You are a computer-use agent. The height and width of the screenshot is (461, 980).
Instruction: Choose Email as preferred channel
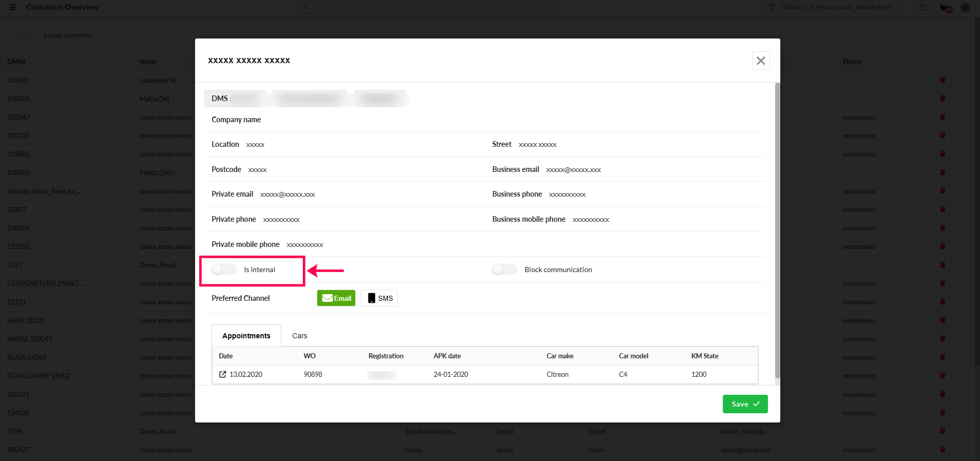click(336, 298)
